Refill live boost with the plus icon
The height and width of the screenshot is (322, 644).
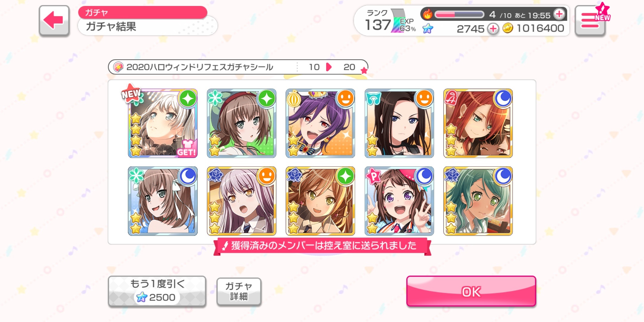click(x=559, y=14)
